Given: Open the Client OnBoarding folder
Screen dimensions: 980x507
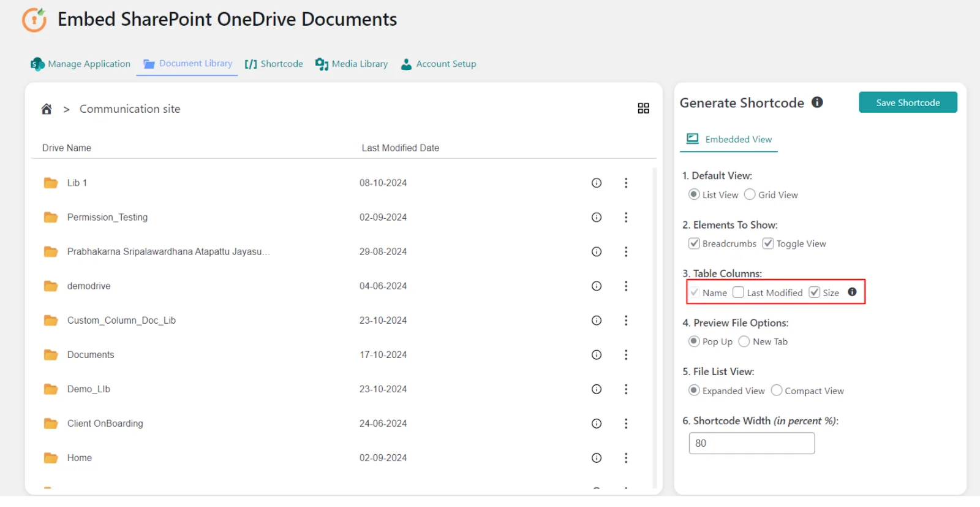Looking at the screenshot, I should [105, 423].
